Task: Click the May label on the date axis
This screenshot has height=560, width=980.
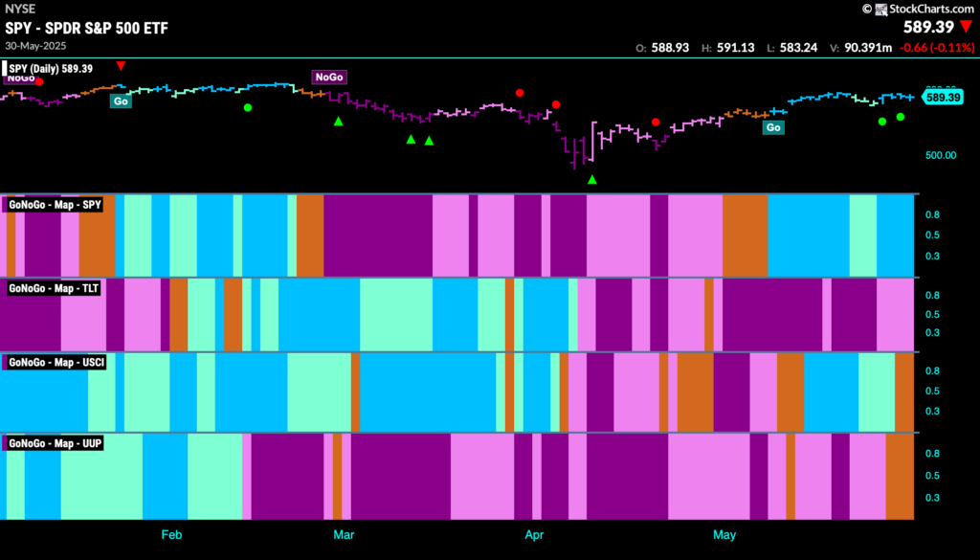Action: pos(724,535)
